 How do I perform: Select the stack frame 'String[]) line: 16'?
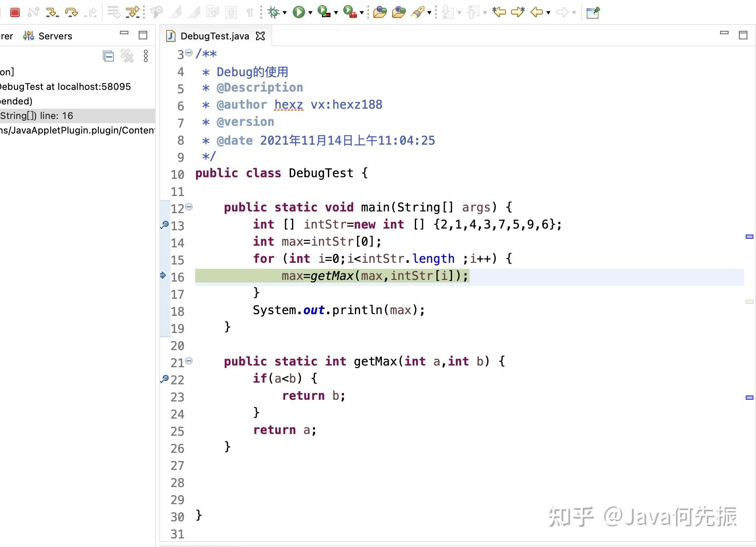77,116
